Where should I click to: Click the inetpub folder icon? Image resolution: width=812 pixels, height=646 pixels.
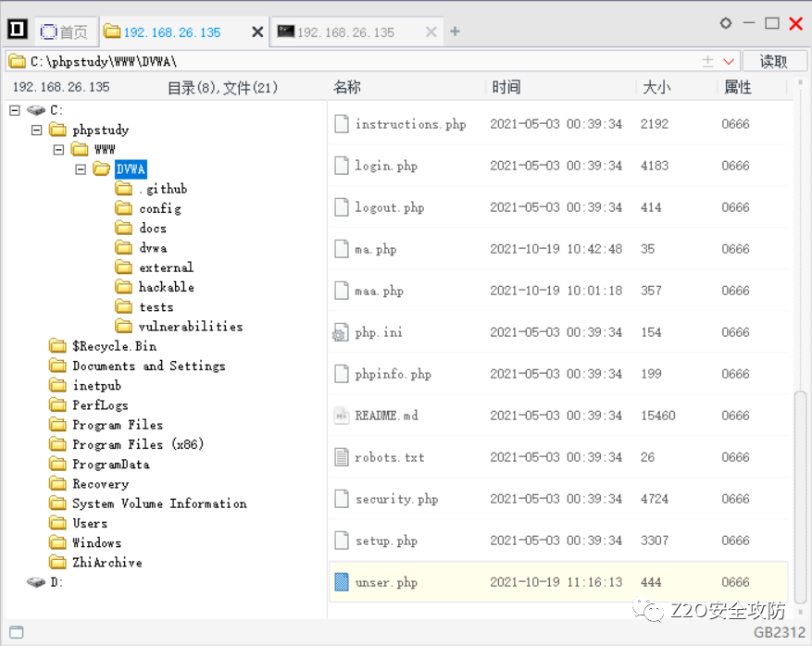pos(57,385)
